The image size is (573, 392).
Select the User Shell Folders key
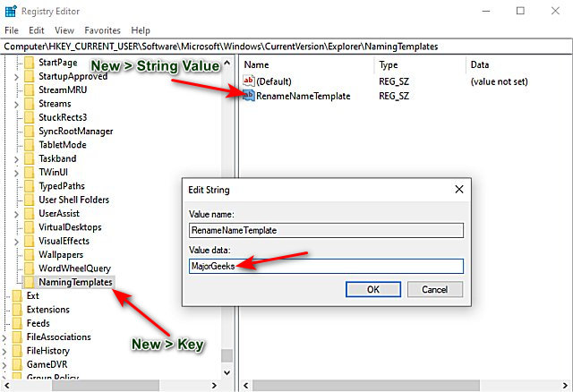pyautogui.click(x=73, y=200)
